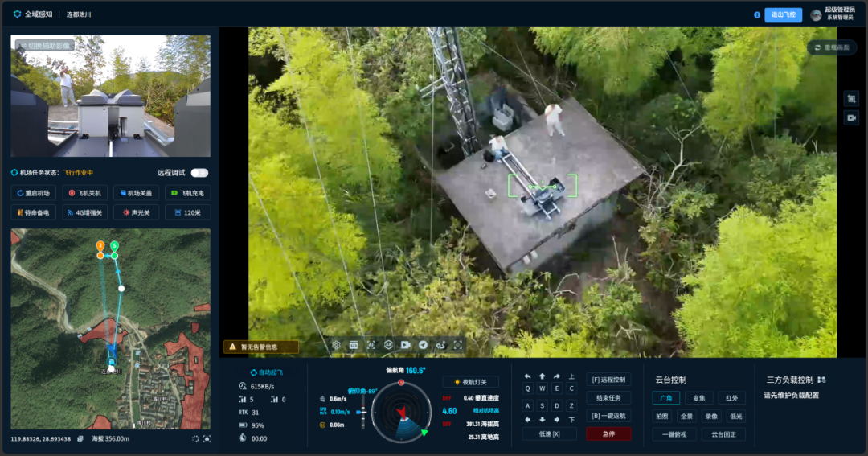Click the 120米 height button

click(187, 212)
